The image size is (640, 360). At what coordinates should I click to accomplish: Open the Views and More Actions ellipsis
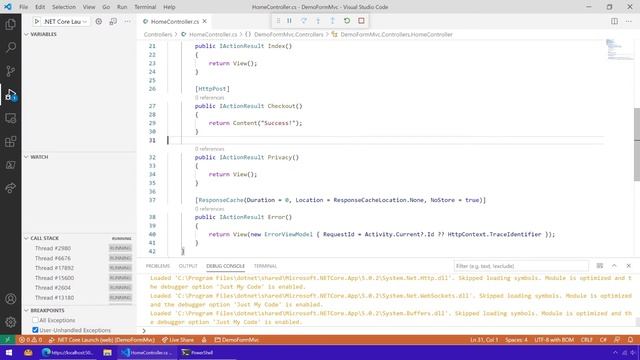tap(128, 21)
